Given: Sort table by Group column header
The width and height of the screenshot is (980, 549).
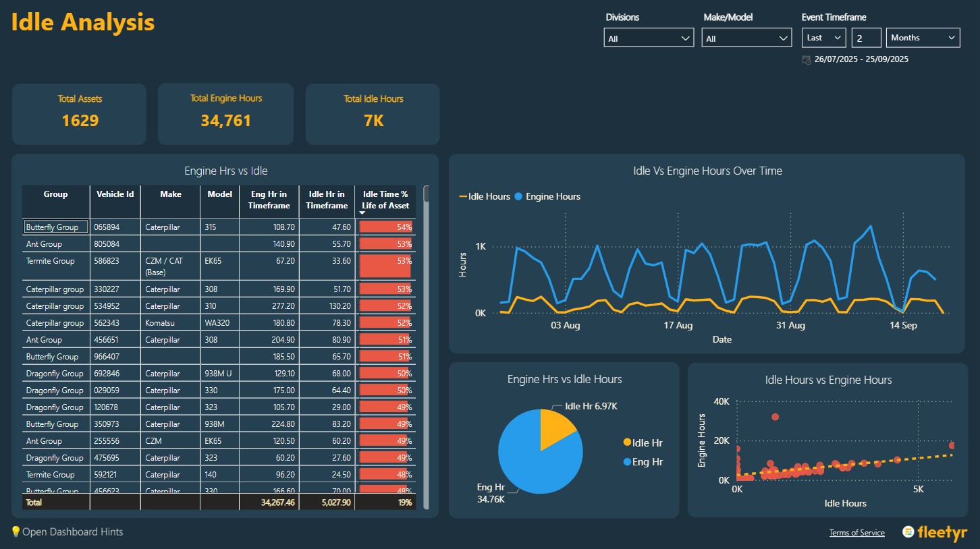Looking at the screenshot, I should pyautogui.click(x=55, y=194).
